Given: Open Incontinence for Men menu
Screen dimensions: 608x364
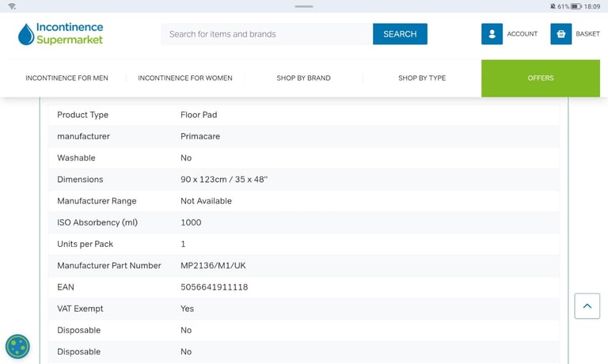Looking at the screenshot, I should (x=66, y=78).
